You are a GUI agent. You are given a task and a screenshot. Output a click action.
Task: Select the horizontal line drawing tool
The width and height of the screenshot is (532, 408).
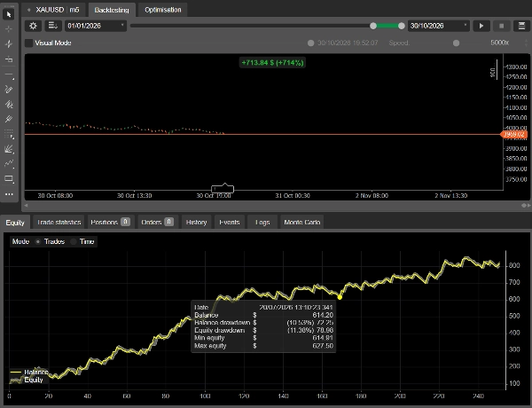tap(9, 74)
